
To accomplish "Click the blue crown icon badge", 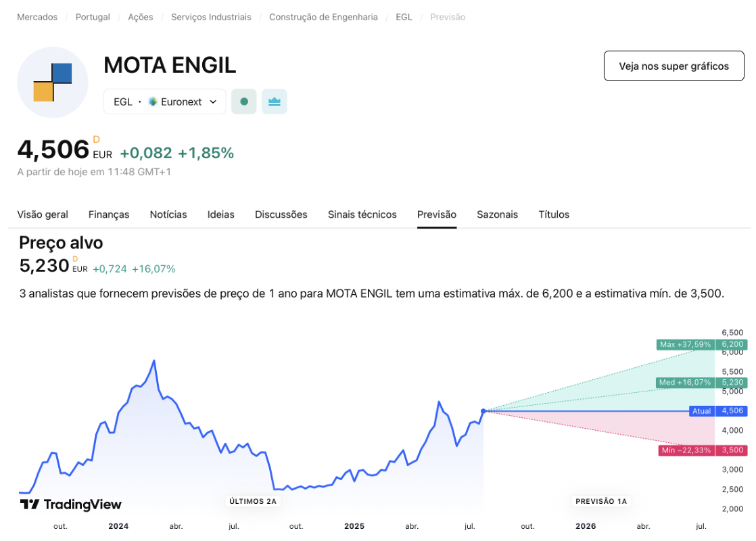I will click(x=275, y=101).
